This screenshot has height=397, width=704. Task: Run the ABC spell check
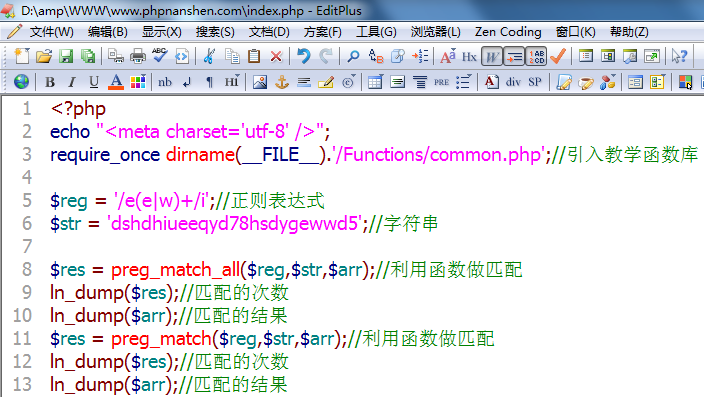(x=159, y=56)
